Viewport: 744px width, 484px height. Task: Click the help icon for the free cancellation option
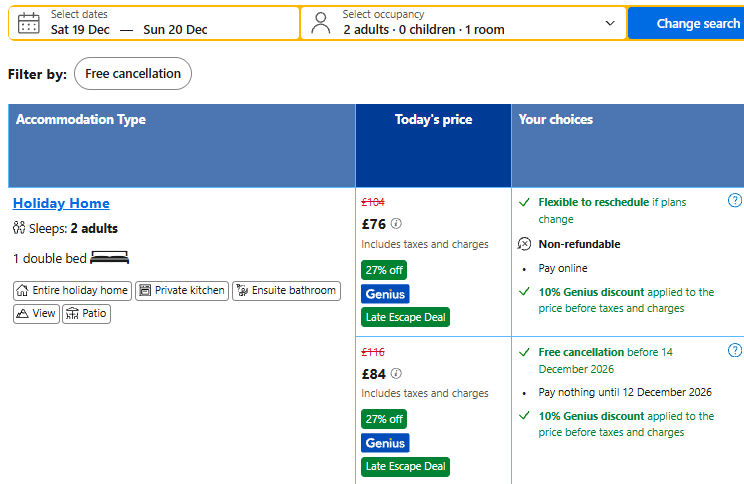(x=735, y=351)
